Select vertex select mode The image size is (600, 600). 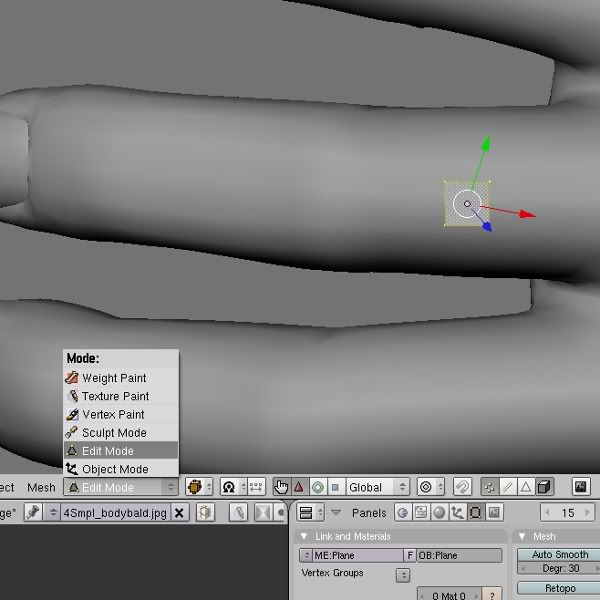click(x=489, y=487)
